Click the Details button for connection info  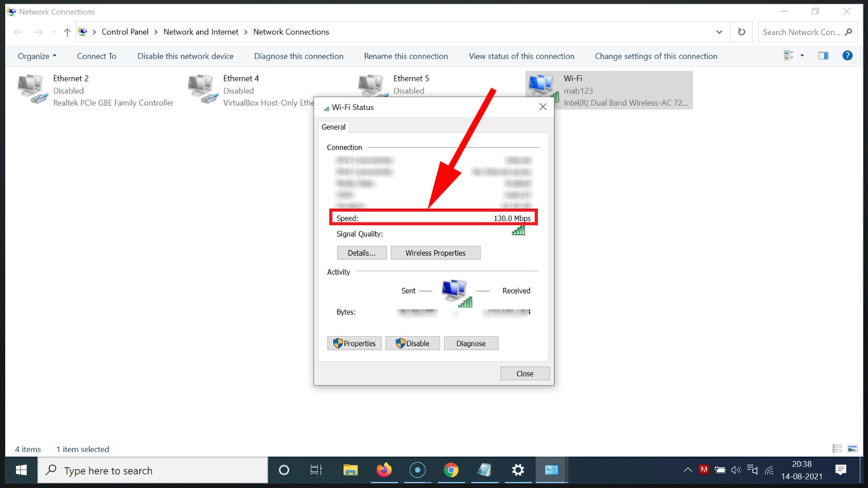coord(361,253)
